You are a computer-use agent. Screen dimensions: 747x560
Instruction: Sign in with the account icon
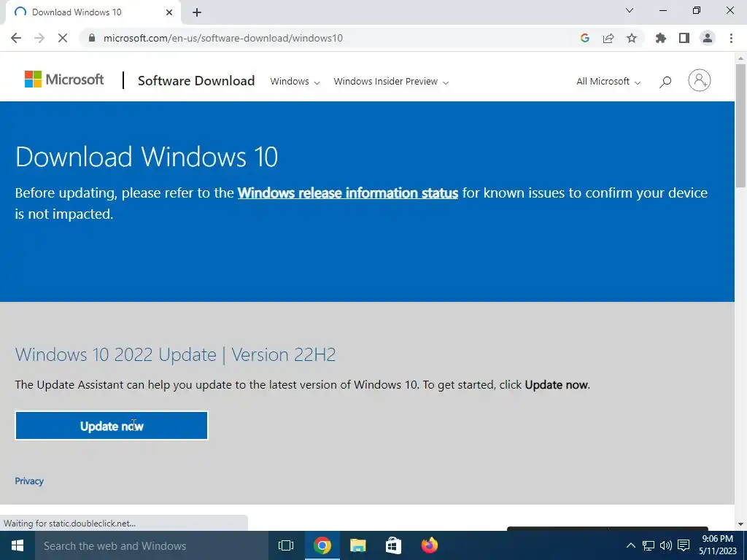pos(700,80)
